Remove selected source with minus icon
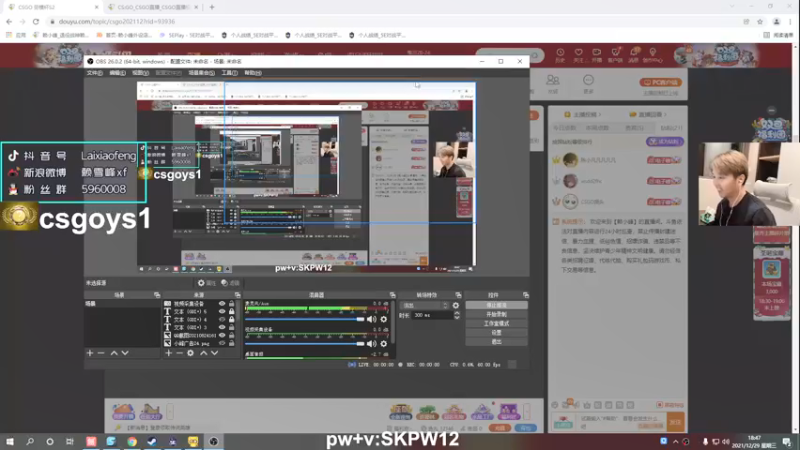 (x=180, y=353)
